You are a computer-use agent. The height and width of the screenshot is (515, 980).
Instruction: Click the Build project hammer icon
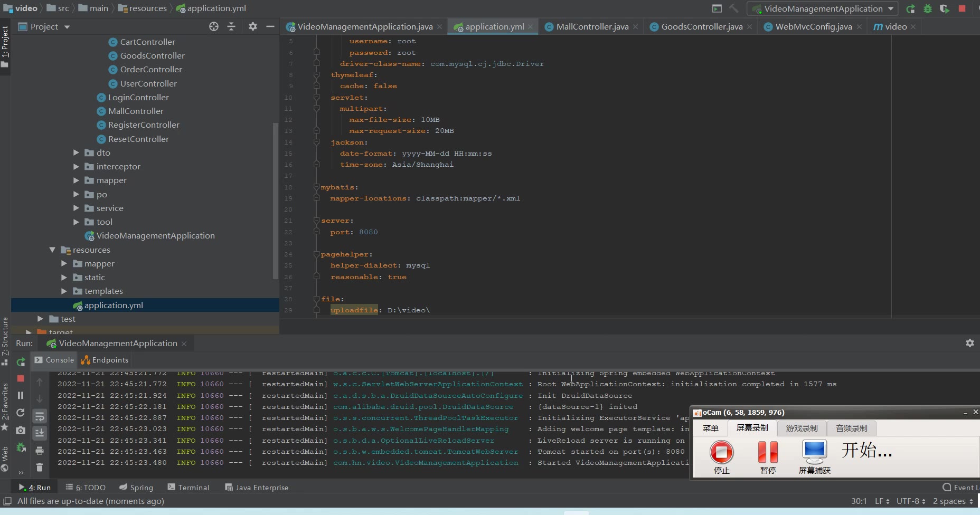(733, 8)
